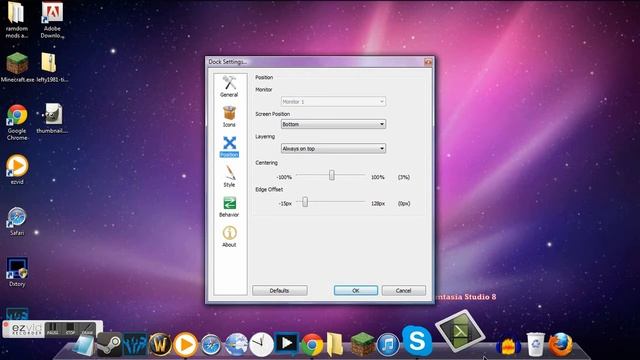Select the Dxtory desktop shortcut
The height and width of the screenshot is (360, 640).
tap(17, 271)
